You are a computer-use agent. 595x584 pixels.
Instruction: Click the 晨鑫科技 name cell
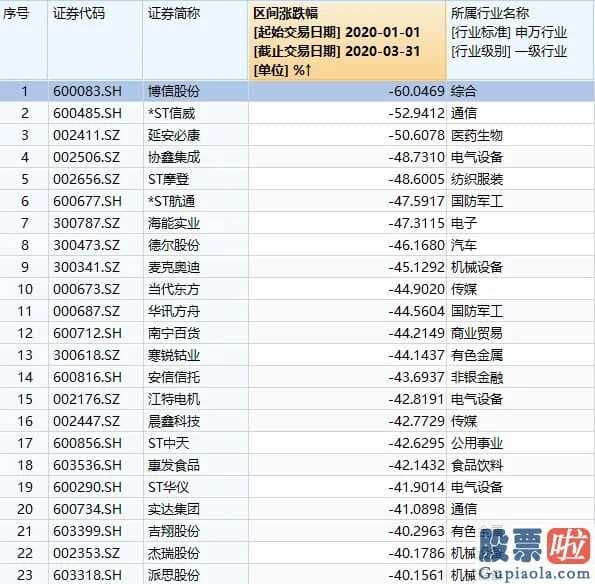click(x=174, y=422)
